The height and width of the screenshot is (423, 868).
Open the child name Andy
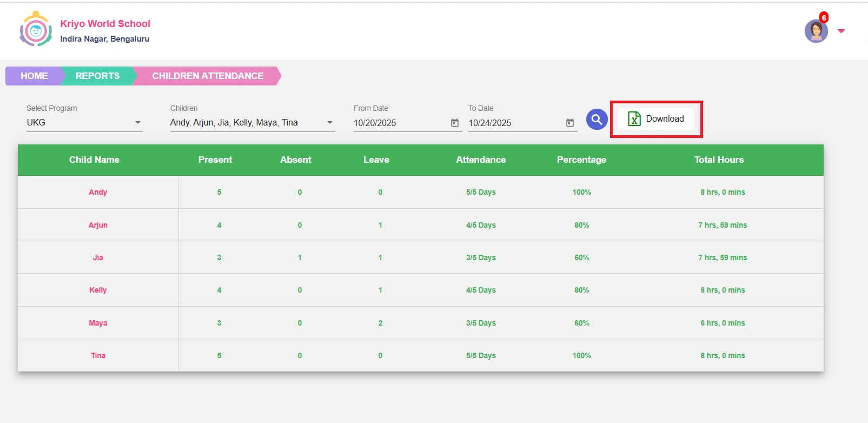pyautogui.click(x=98, y=192)
